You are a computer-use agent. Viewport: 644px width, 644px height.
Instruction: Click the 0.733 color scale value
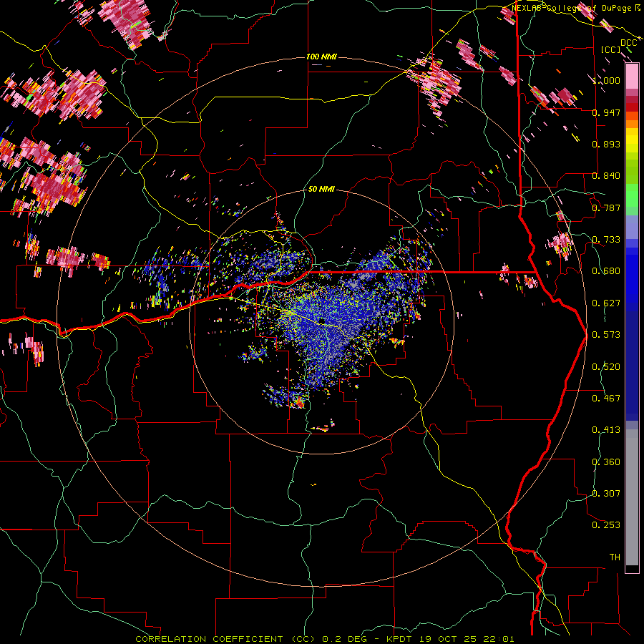click(x=606, y=240)
